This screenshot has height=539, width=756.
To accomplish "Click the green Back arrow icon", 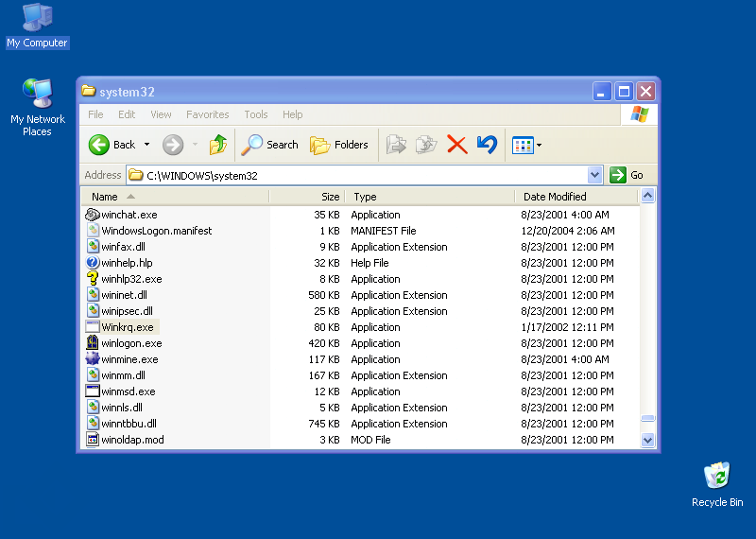I will 99,145.
